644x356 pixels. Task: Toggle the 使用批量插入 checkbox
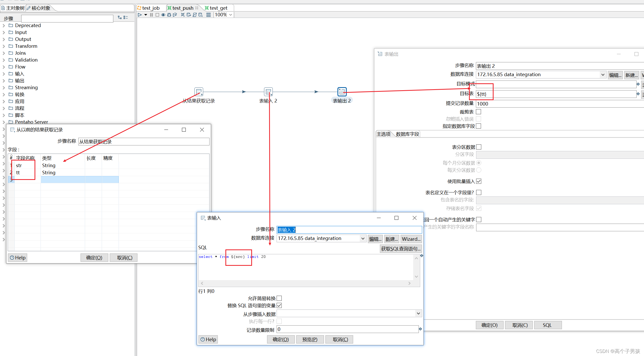(479, 181)
